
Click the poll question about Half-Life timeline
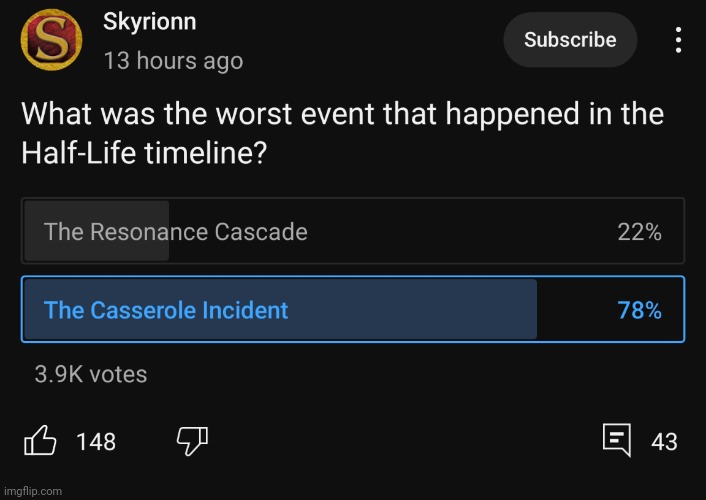coord(342,132)
